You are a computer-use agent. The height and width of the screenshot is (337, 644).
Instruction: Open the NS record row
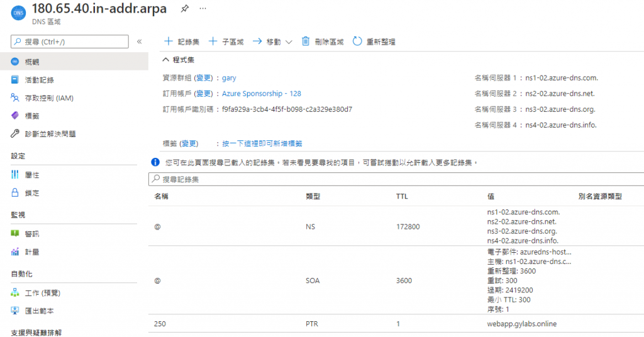[x=396, y=226]
